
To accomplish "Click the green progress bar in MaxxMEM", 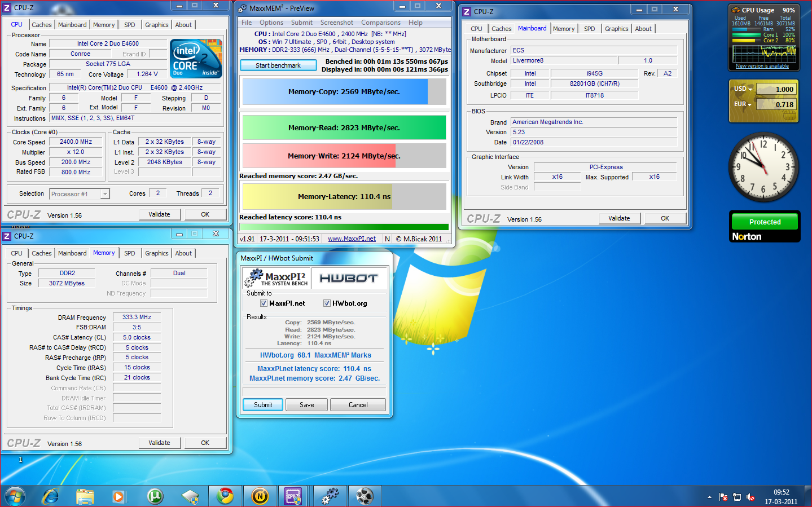I will [x=344, y=227].
